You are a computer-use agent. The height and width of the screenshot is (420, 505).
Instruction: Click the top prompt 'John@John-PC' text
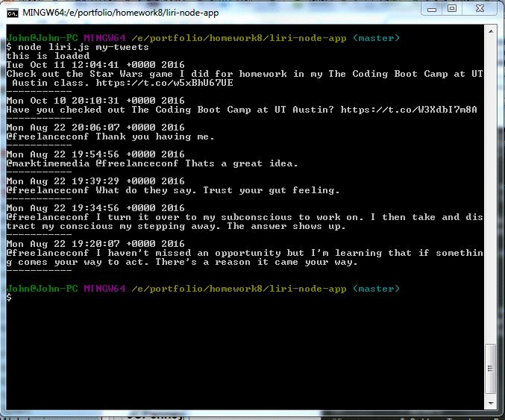[43, 38]
